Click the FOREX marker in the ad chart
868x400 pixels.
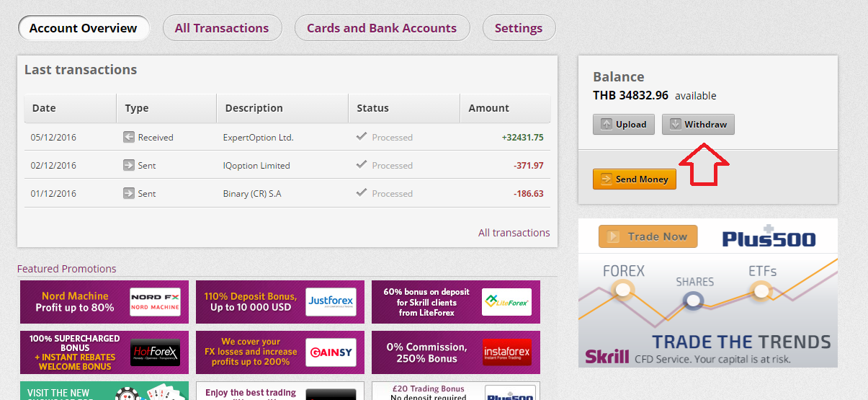point(623,290)
